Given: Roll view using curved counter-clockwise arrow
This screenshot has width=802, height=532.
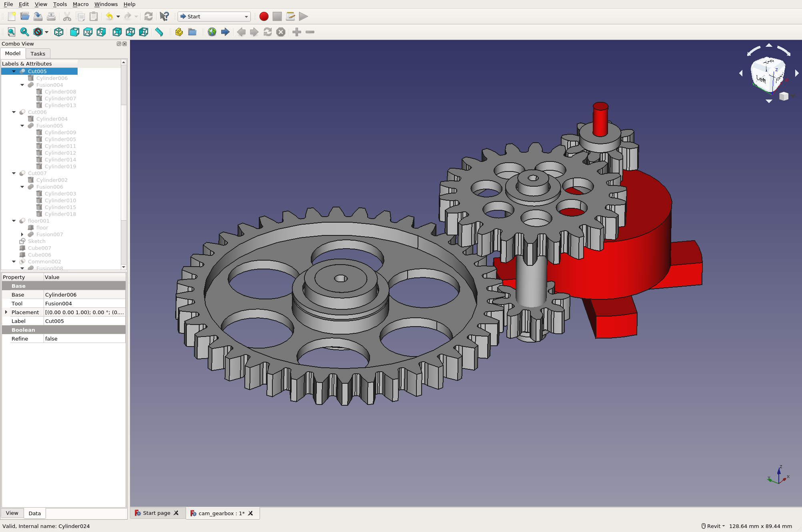Looking at the screenshot, I should [x=754, y=50].
